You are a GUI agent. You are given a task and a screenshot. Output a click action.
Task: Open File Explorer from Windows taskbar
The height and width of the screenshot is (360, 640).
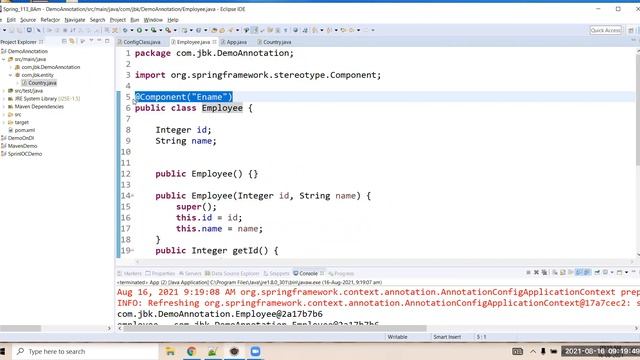(170, 351)
